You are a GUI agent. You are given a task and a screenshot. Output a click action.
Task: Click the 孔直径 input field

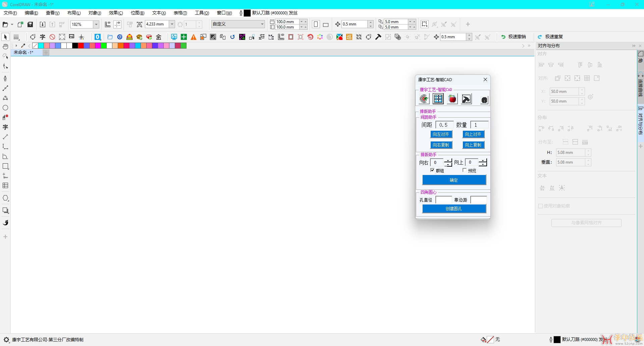click(x=444, y=200)
